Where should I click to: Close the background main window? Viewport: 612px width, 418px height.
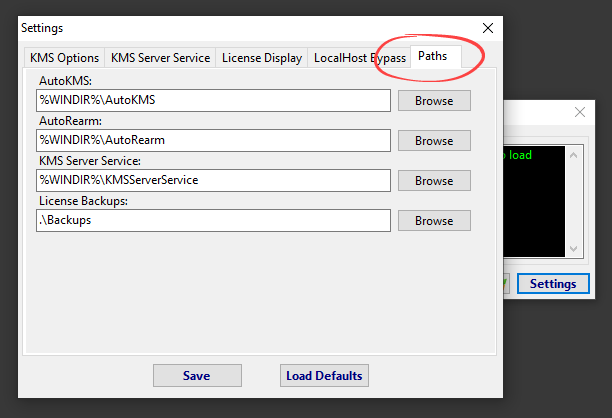click(x=579, y=114)
